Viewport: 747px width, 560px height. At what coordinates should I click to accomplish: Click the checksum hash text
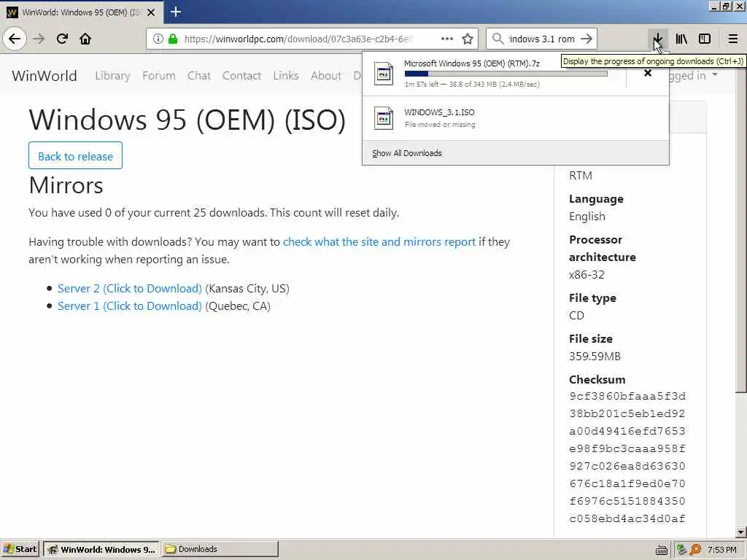pos(627,457)
